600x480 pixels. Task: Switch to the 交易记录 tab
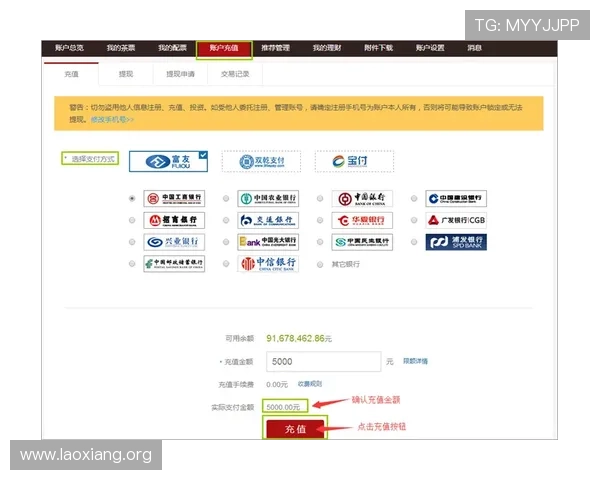(235, 74)
